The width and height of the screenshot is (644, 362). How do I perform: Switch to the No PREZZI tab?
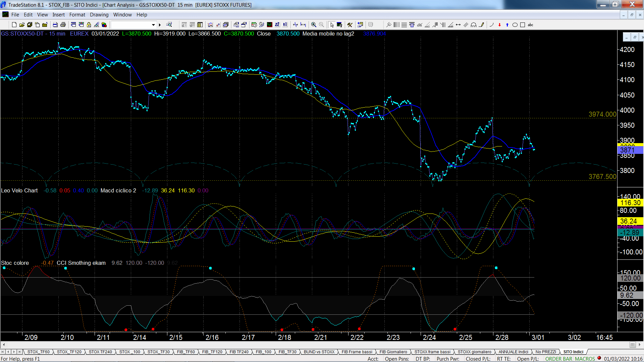(x=546, y=352)
